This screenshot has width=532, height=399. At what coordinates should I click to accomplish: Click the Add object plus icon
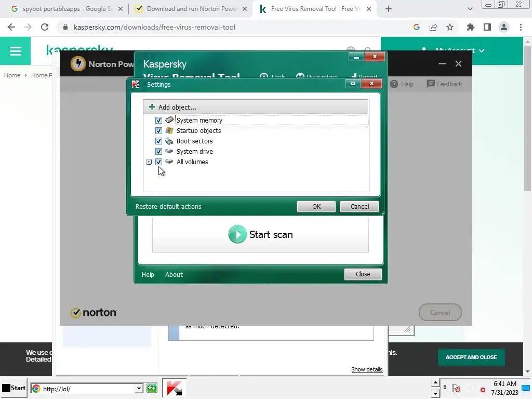152,107
